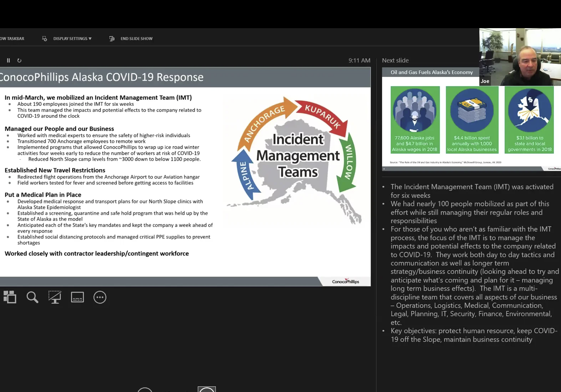Click Joe's webcam video thumbnail
Image resolution: width=561 pixels, height=392 pixels.
[x=520, y=57]
